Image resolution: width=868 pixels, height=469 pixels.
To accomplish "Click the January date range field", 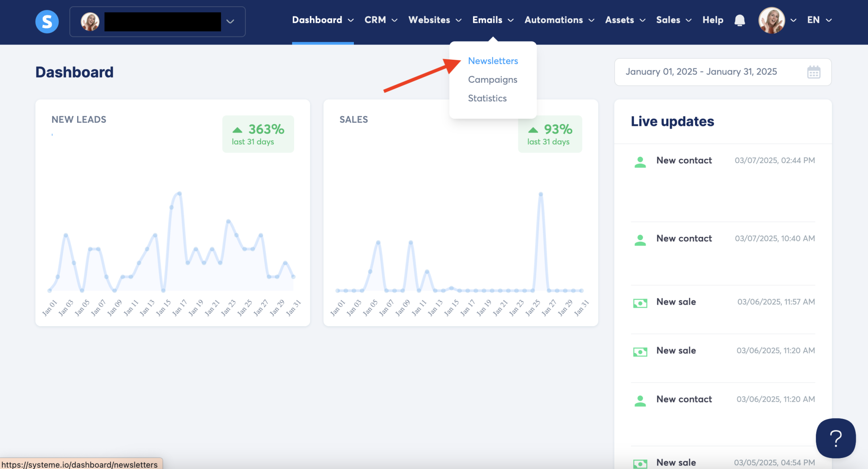I will click(x=701, y=72).
